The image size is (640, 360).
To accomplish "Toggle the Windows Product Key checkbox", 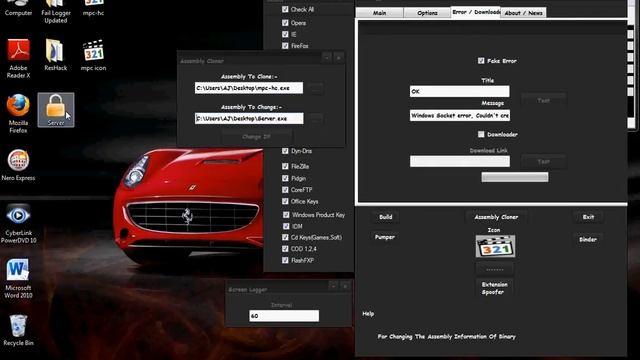I will [286, 215].
